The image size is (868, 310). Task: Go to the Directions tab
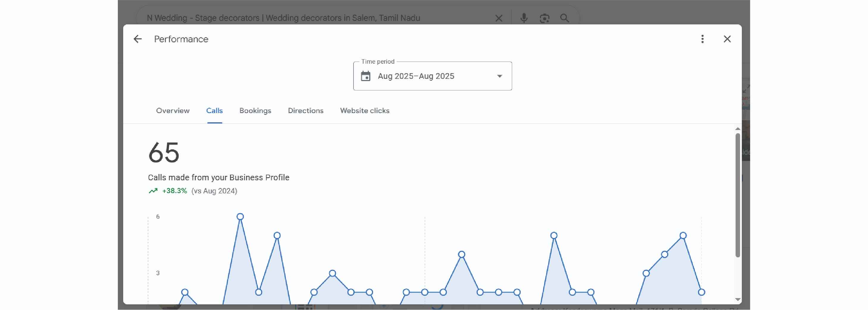(x=305, y=110)
